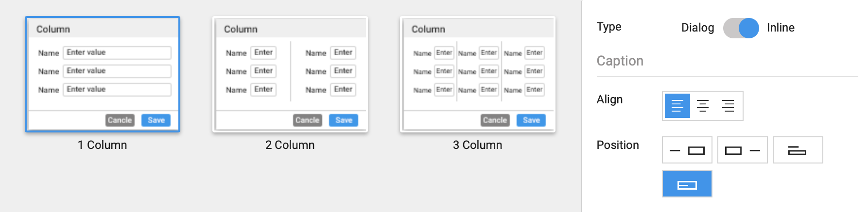Select the 1 Column layout thumbnail
This screenshot has width=868, height=212.
[x=103, y=74]
